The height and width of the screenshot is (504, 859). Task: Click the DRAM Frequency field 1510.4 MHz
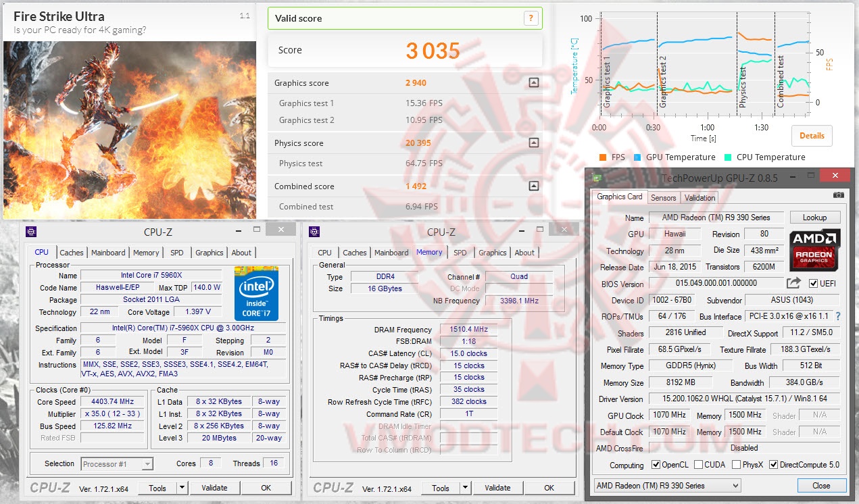click(468, 330)
